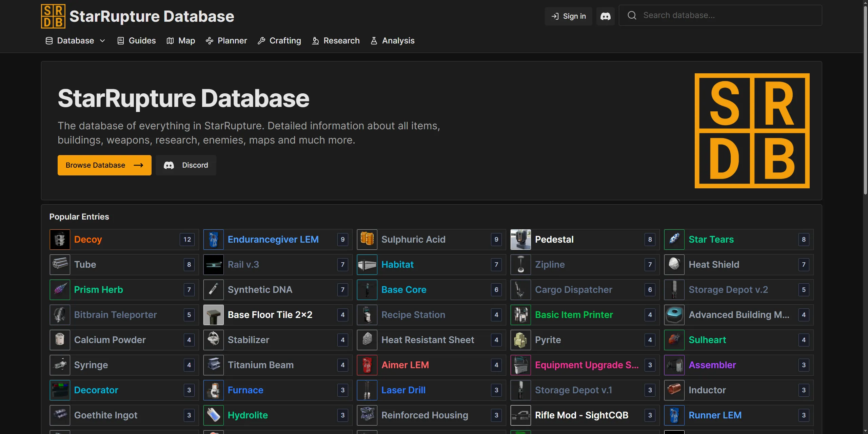Click the Search database input field

click(721, 15)
